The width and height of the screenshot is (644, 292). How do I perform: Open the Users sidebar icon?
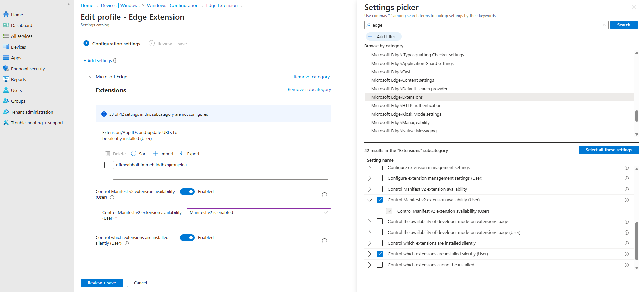tap(6, 90)
